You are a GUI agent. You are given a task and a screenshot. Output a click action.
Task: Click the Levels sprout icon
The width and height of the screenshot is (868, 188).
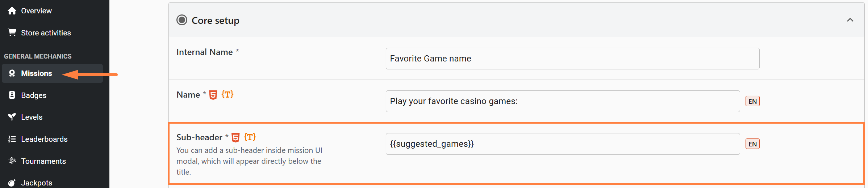(12, 117)
